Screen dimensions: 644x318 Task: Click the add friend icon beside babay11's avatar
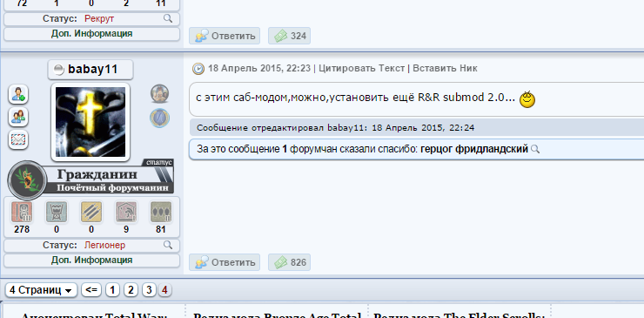pyautogui.click(x=18, y=95)
